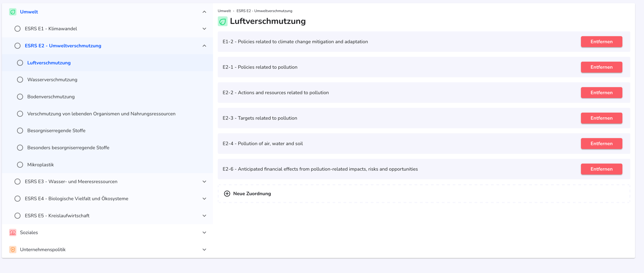Collapse the Umwelt section chevron
The height and width of the screenshot is (273, 644).
click(204, 12)
